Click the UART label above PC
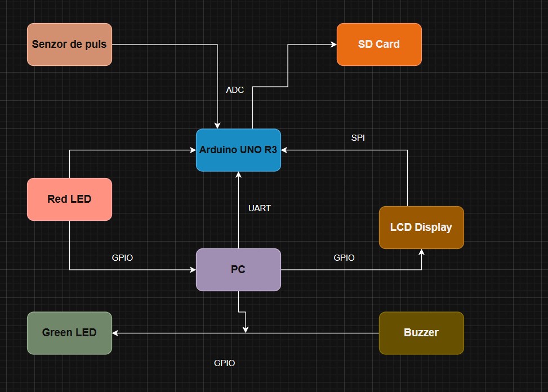 259,208
